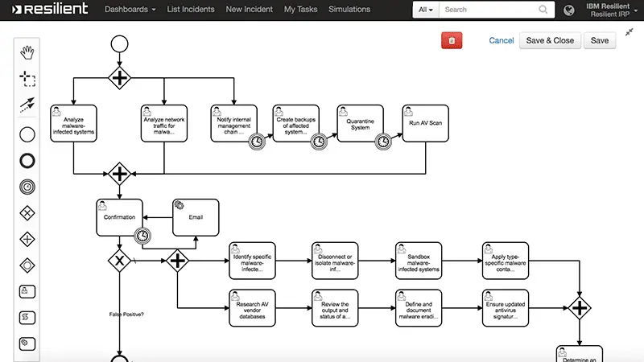Click the False Positive? flow label
644x362 pixels.
point(126,315)
